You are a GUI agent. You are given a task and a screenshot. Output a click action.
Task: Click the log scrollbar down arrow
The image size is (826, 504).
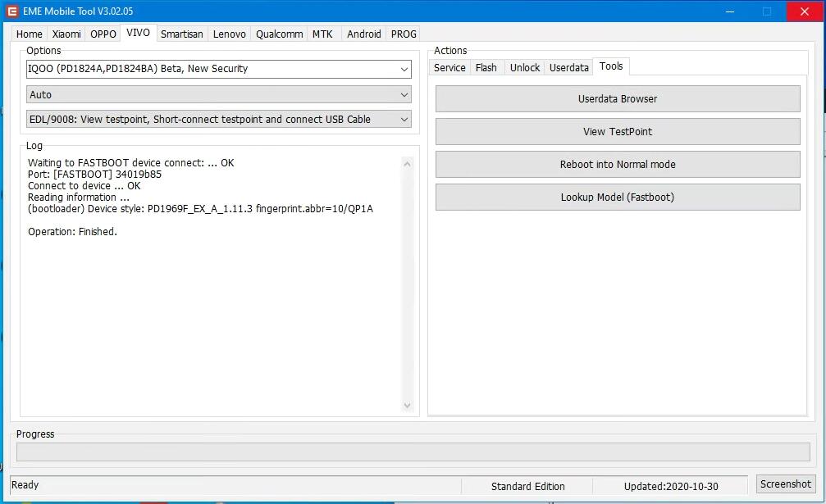pyautogui.click(x=407, y=405)
